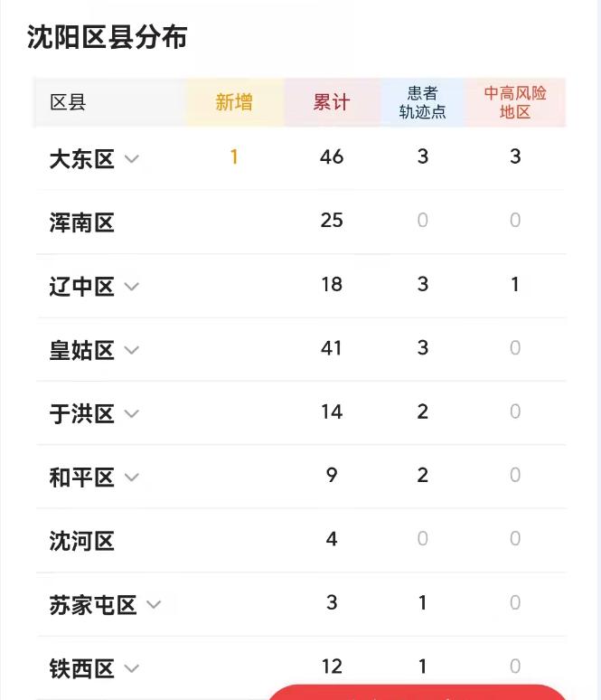This screenshot has height=700, width=601.
Task: Click the 区县 column header
Action: point(68,102)
